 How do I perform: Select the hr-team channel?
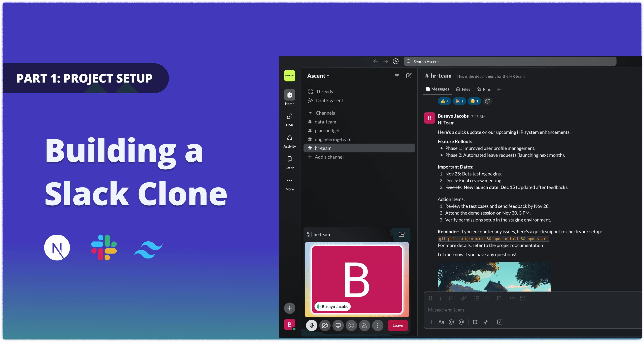click(359, 148)
